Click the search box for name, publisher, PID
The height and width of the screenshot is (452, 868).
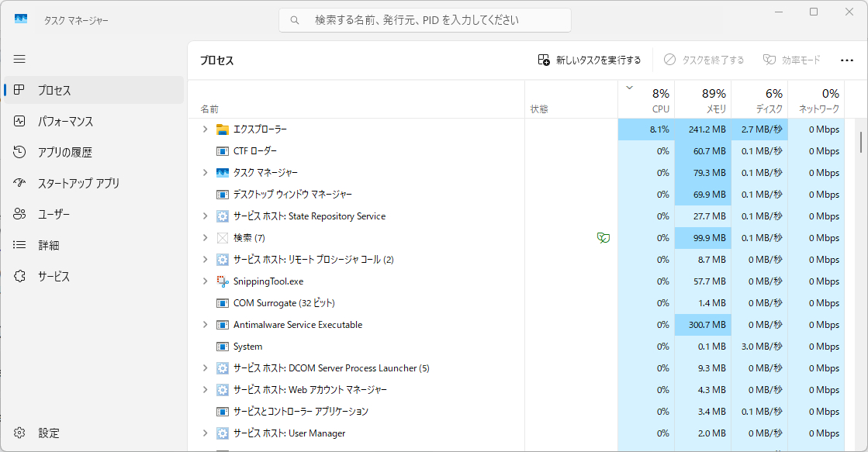click(x=425, y=20)
